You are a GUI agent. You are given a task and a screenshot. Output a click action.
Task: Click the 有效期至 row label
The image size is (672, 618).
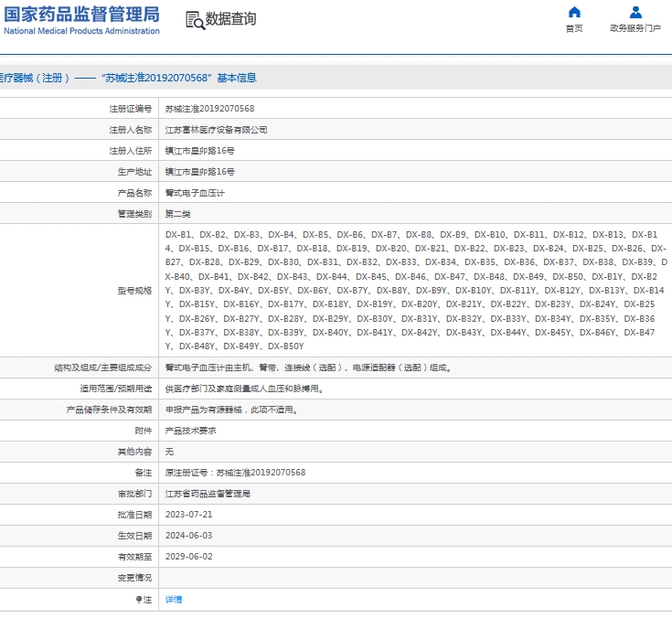point(135,557)
